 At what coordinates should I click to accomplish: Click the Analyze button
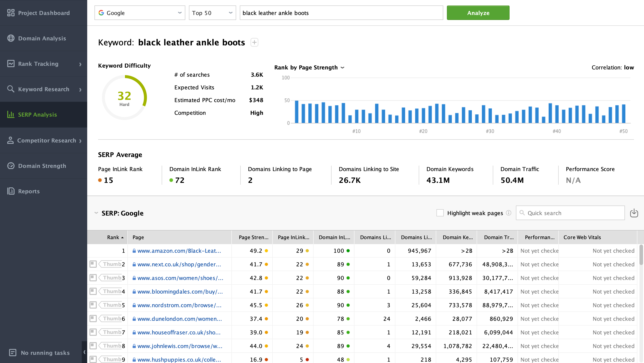[478, 13]
